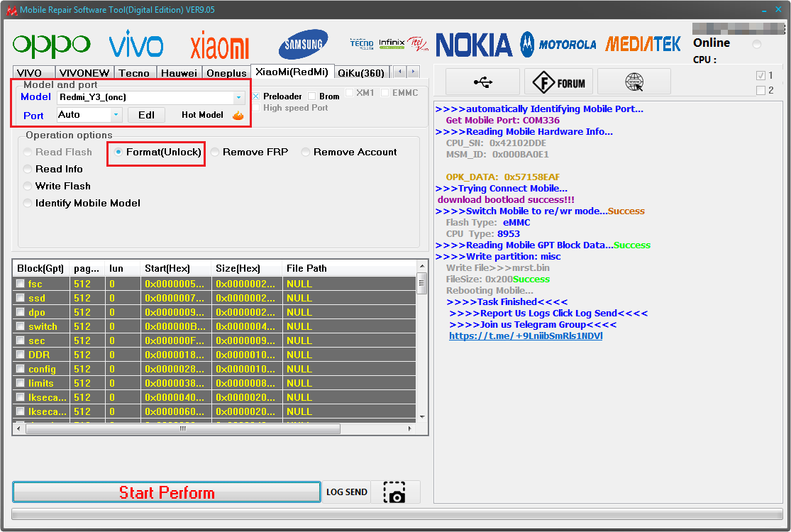Enable the Brom checkbox
791x532 pixels.
[x=311, y=96]
